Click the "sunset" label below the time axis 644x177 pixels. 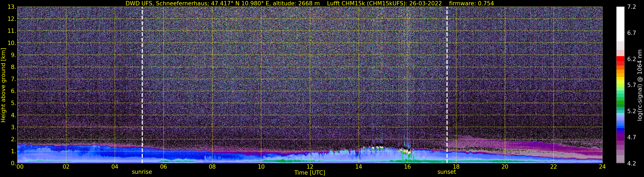447,172
